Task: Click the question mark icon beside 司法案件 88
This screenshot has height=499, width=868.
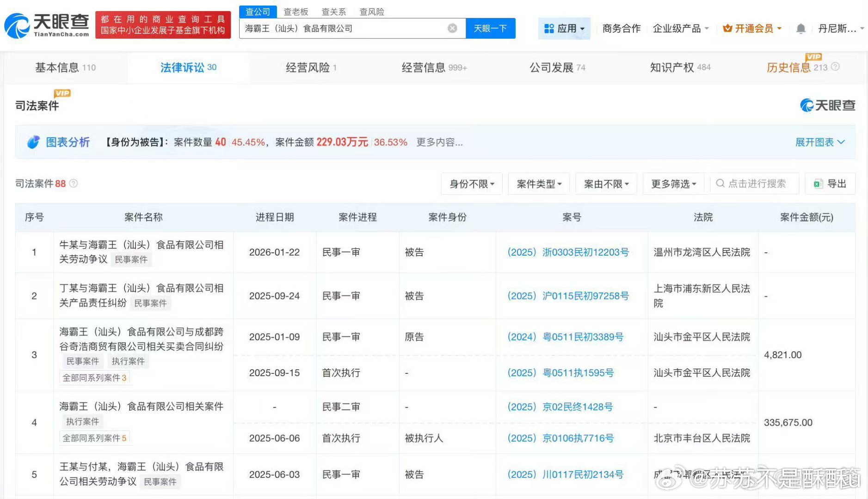Action: pos(74,183)
